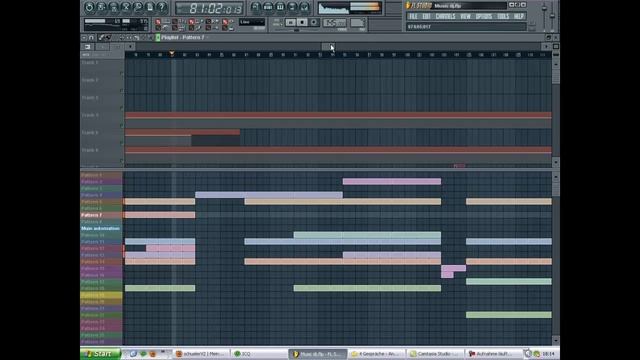Toggle the magnet Snap icon in Playlist toolbar

(x=91, y=38)
